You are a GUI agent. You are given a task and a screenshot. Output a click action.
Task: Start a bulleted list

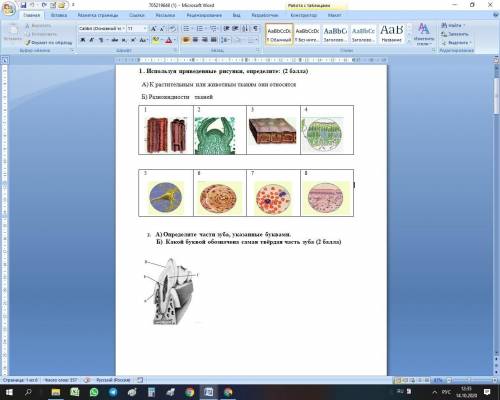coord(187,29)
